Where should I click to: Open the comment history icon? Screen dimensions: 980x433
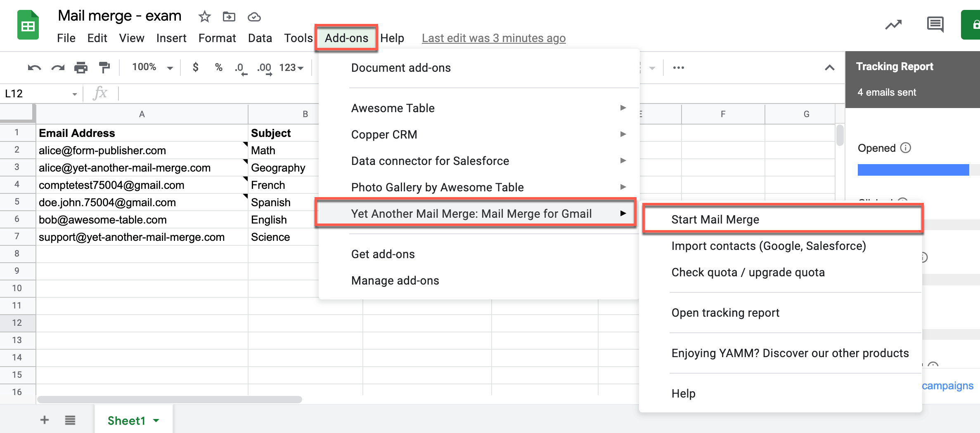click(x=935, y=25)
